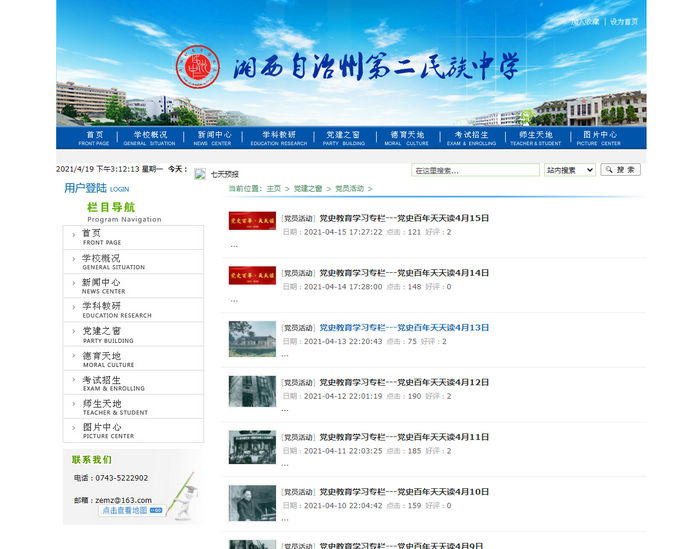Image resolution: width=700 pixels, height=549 pixels.
Task: Open 考试招生 in the top navigation bar
Action: pyautogui.click(x=471, y=138)
